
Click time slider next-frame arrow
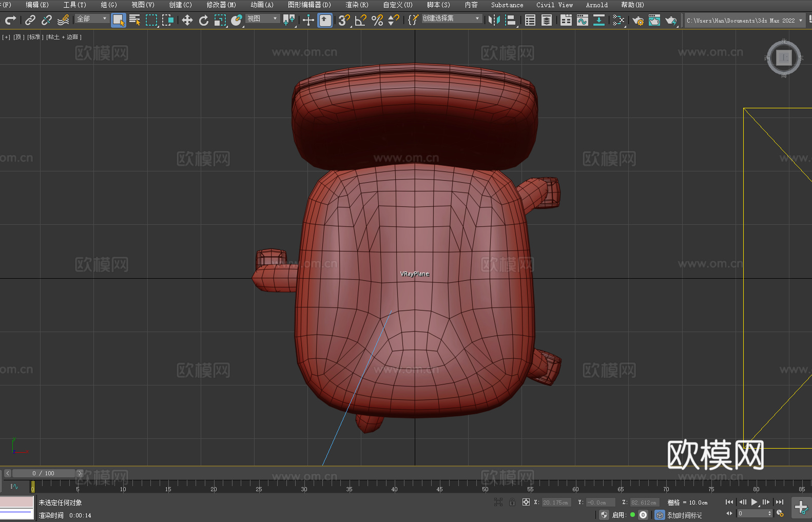(x=80, y=473)
